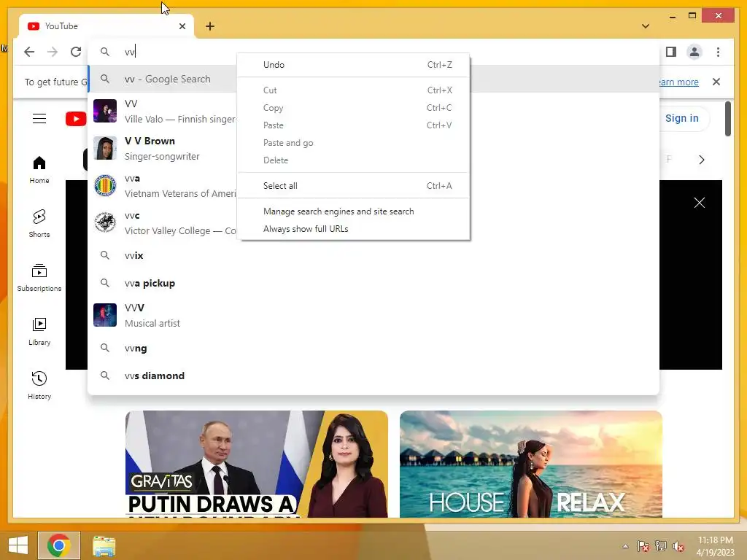Toggle 'Always show full URLs'
Image resolution: width=747 pixels, height=560 pixels.
(354, 229)
